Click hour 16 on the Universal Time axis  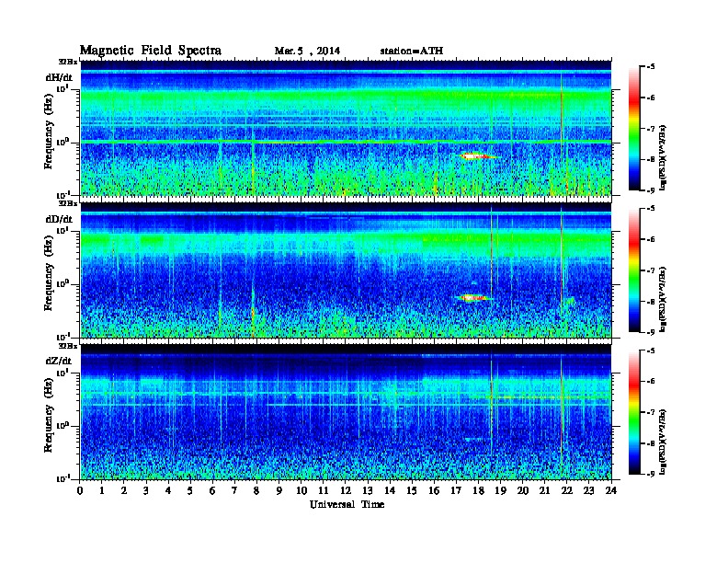pos(434,490)
